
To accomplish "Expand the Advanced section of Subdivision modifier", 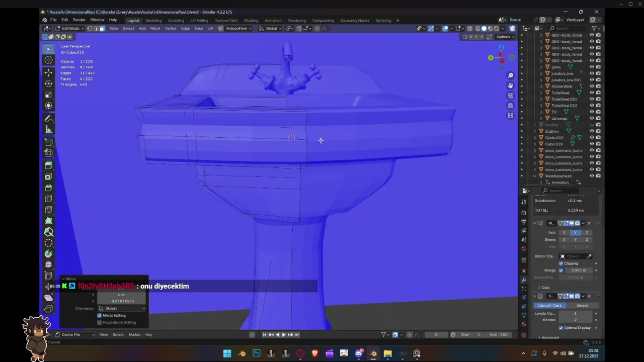I will coord(548,338).
